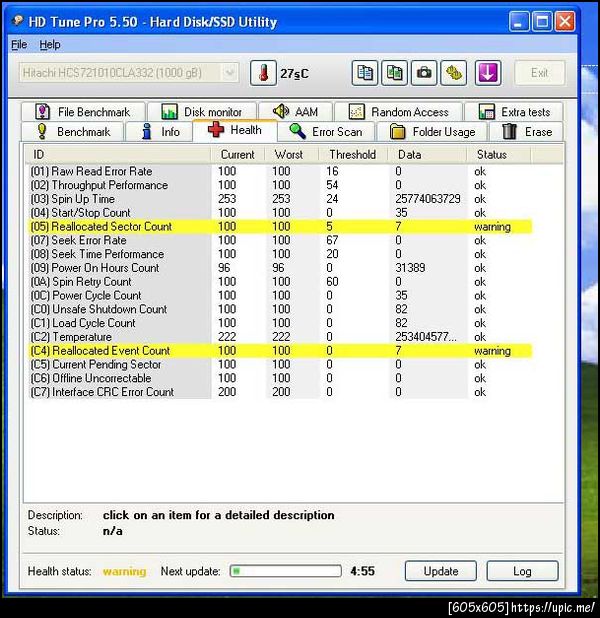Image resolution: width=600 pixels, height=618 pixels.
Task: Click the Next update progress bar
Action: coord(286,571)
